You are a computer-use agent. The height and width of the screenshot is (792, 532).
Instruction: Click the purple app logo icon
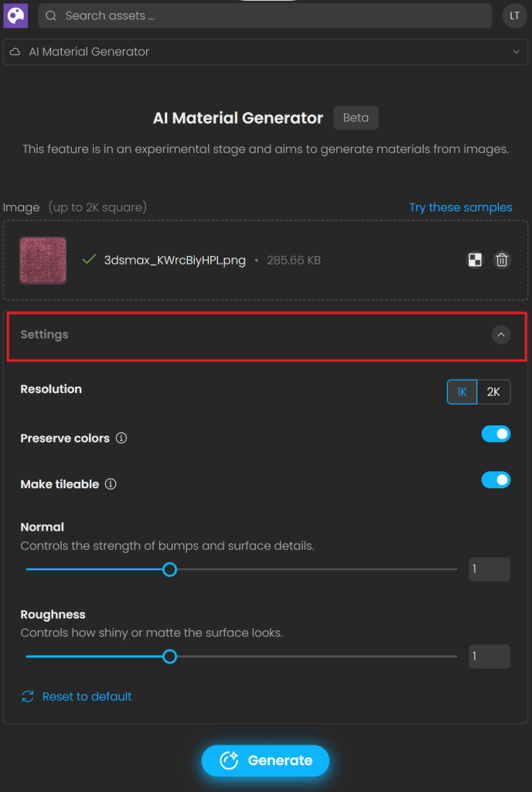14,15
